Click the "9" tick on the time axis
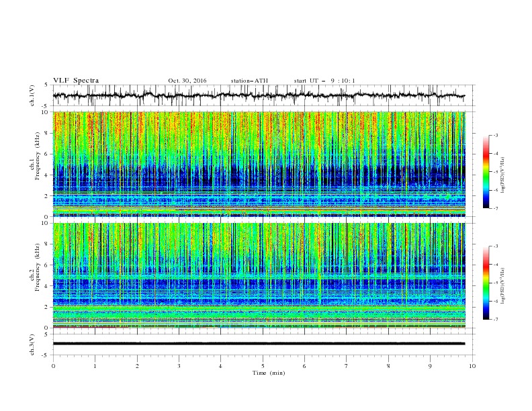Image resolution: width=532 pixels, height=411 pixels. pos(430,366)
